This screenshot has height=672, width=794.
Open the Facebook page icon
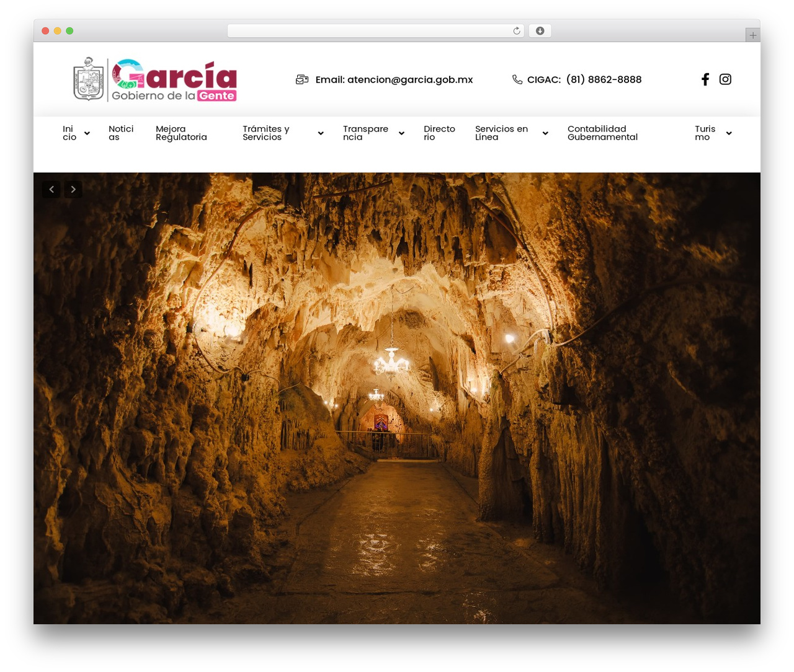tap(705, 79)
